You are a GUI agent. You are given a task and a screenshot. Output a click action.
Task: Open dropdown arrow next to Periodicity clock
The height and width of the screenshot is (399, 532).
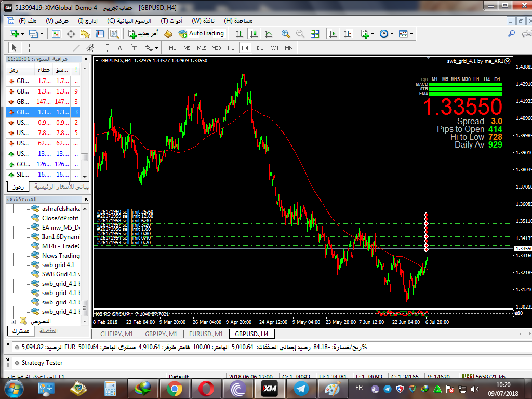pos(392,34)
